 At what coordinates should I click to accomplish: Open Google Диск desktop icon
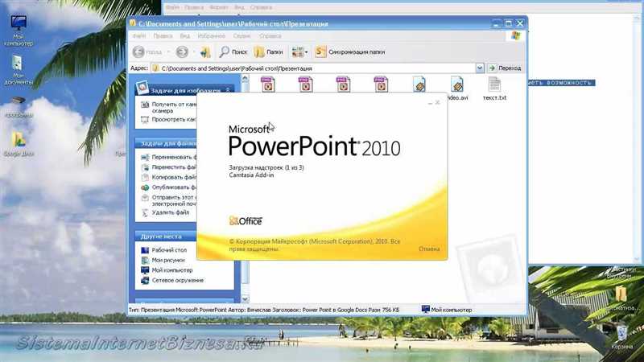pos(19,144)
